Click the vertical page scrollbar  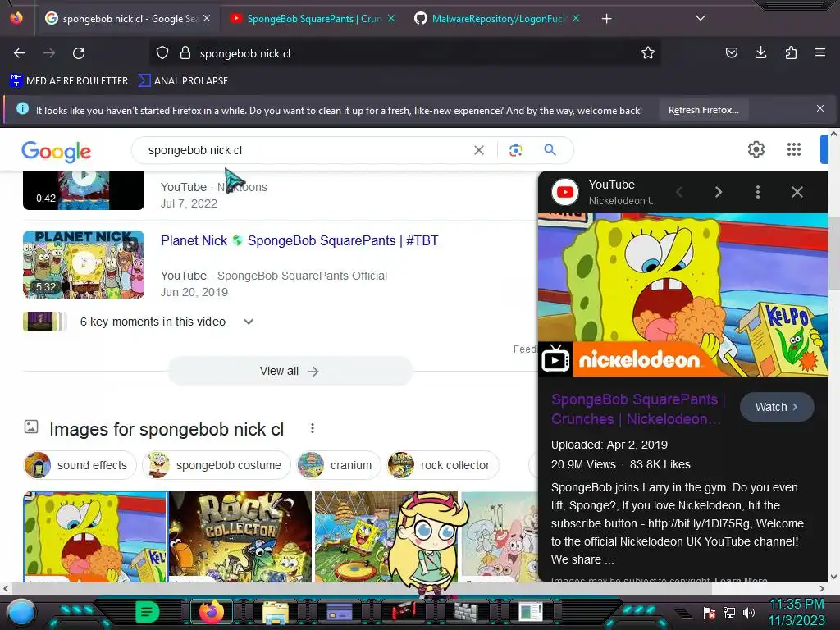point(833,253)
